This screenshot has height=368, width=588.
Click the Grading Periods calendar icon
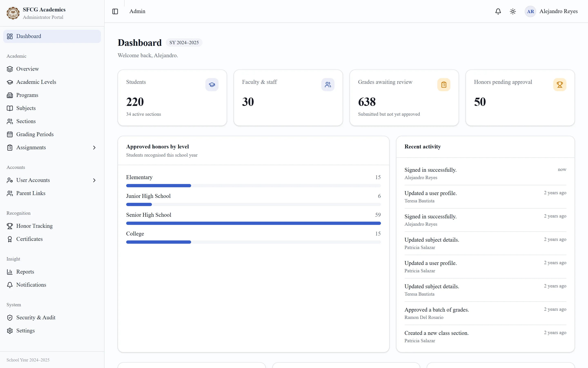click(10, 134)
